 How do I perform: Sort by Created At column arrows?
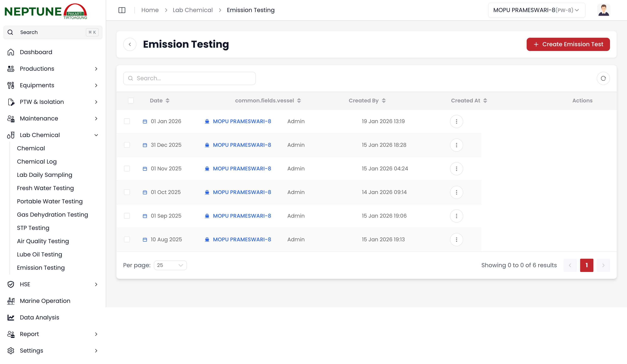(485, 101)
